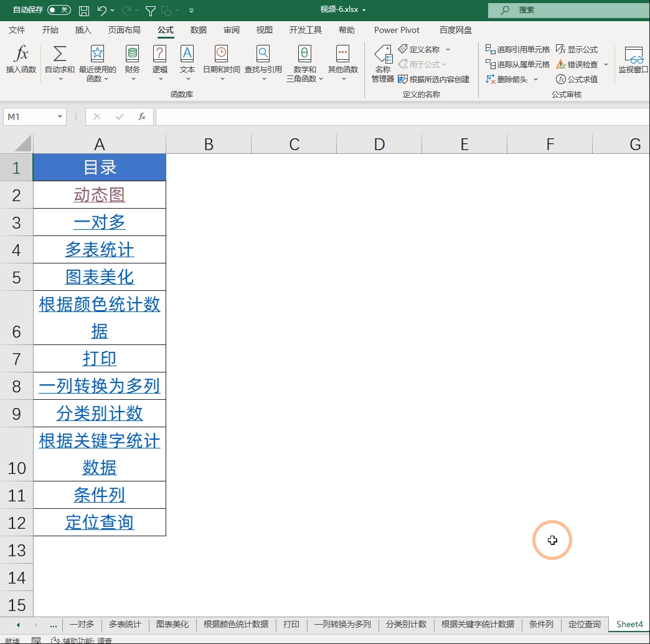Open the 图表美化 sheet tab
The image size is (650, 644).
click(x=172, y=624)
